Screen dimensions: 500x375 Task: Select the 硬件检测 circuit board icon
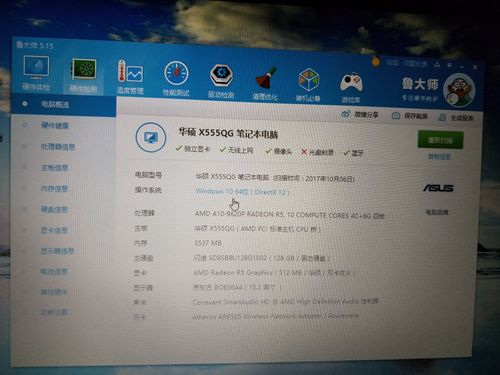(84, 70)
